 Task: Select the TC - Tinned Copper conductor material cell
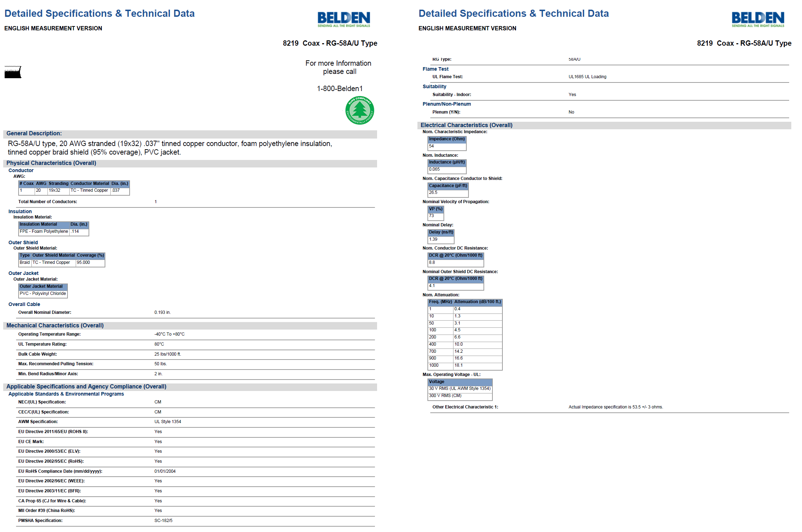pos(89,191)
